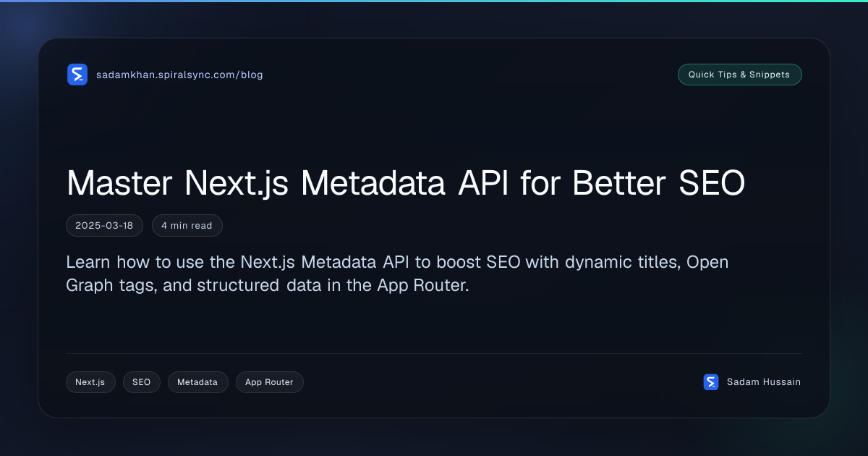Click the author logo beside Sadam Hussain
The height and width of the screenshot is (456, 868).
711,382
